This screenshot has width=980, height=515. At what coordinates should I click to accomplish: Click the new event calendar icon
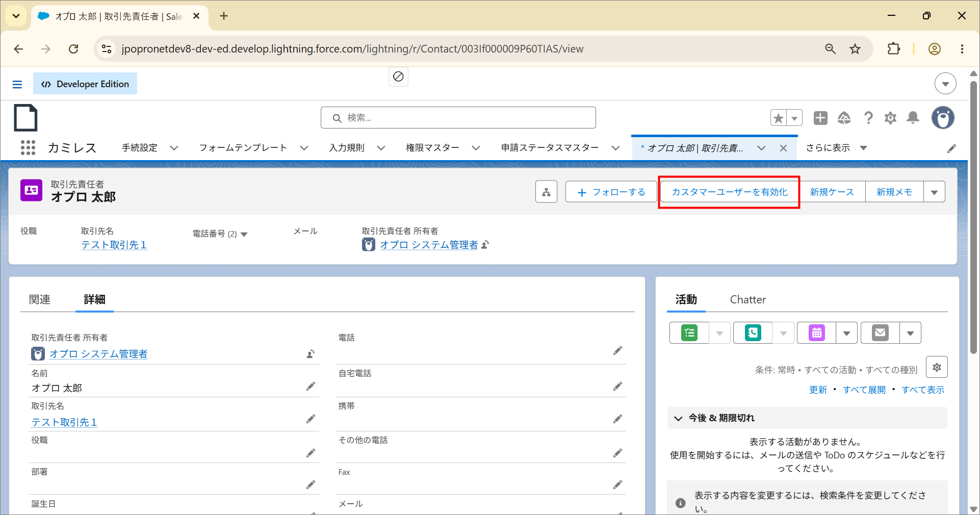817,333
